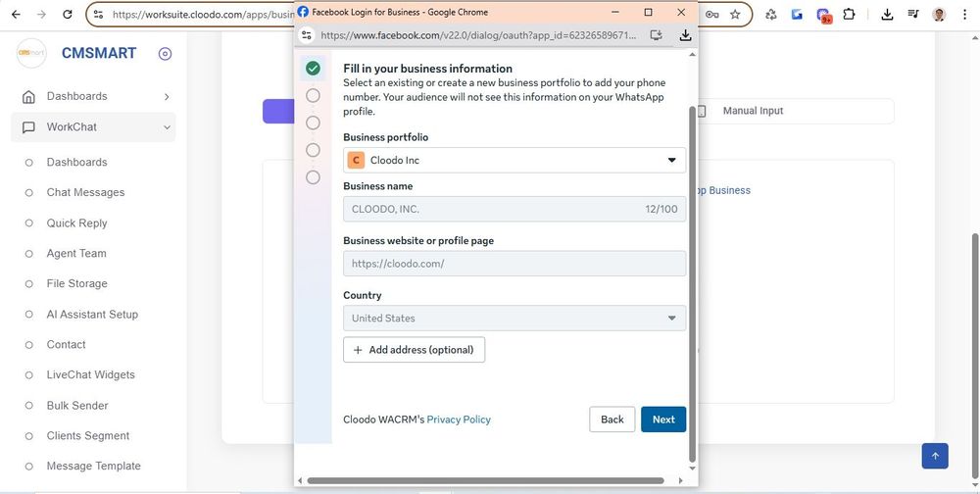980x494 pixels.
Task: Click the completed first step checkmark
Action: coord(313,69)
